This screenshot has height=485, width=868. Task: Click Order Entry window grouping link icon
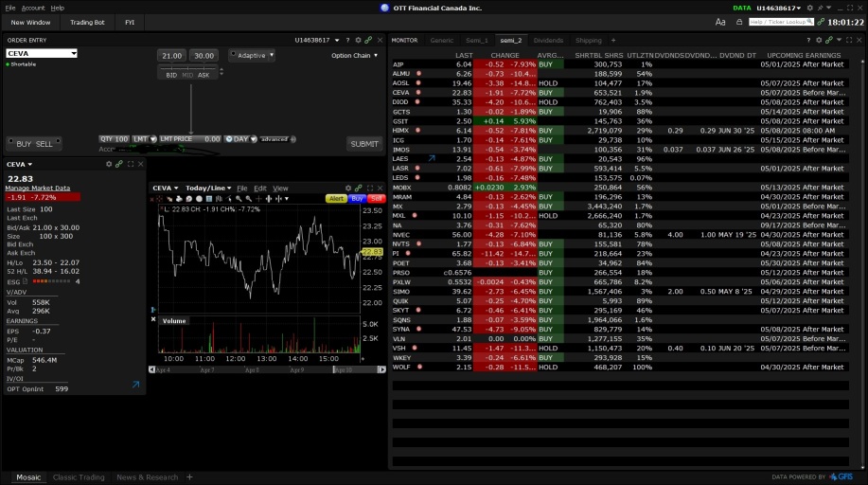point(368,40)
